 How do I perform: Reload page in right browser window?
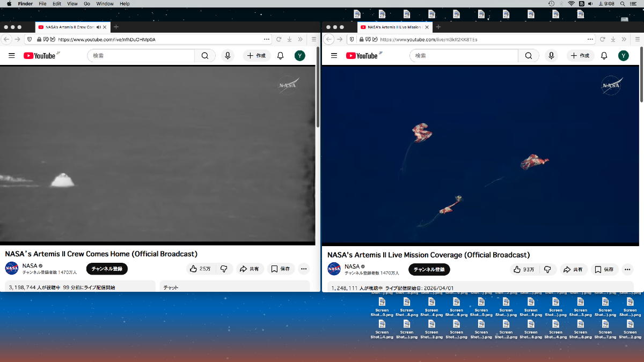[602, 39]
